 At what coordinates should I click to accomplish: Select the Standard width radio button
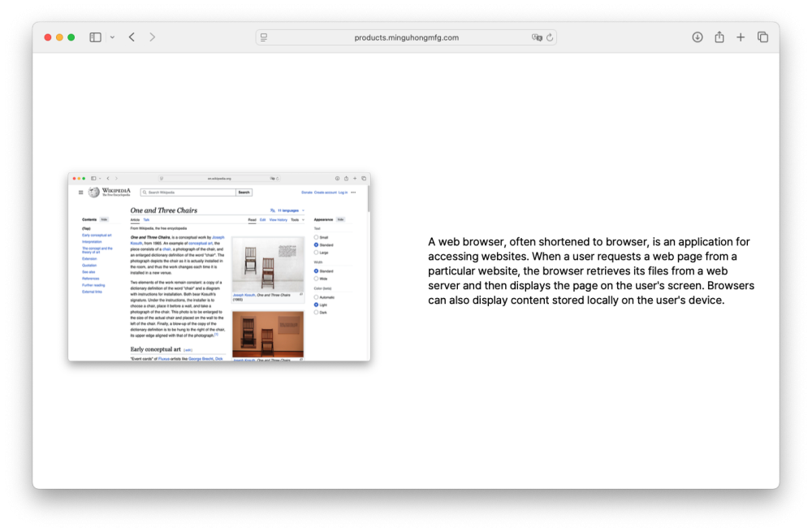[x=316, y=271]
